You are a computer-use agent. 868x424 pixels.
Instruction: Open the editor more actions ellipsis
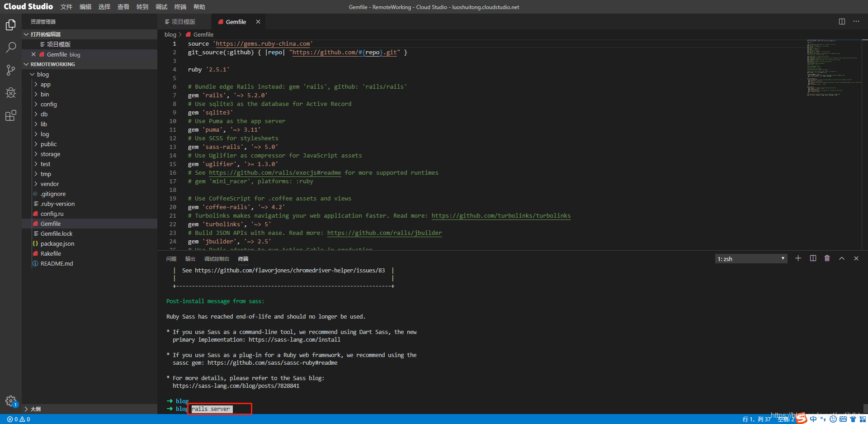tap(856, 21)
